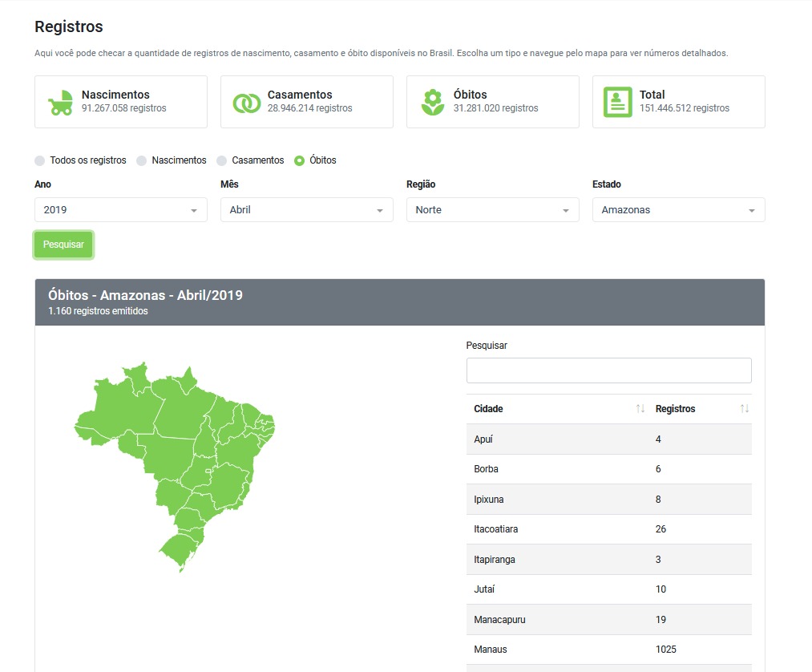This screenshot has width=812, height=672.
Task: Open the Ano dropdown showing 2019
Action: [121, 210]
